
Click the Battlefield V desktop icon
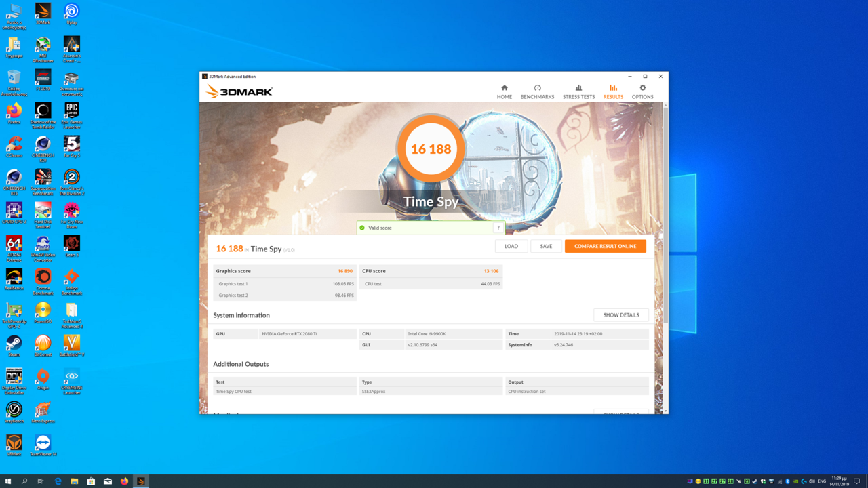(71, 346)
